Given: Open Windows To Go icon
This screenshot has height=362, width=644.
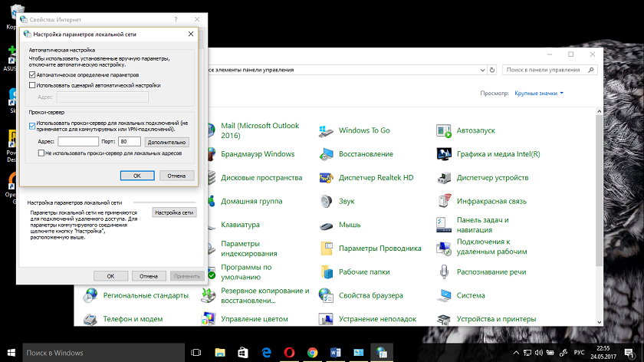Looking at the screenshot, I should point(327,130).
